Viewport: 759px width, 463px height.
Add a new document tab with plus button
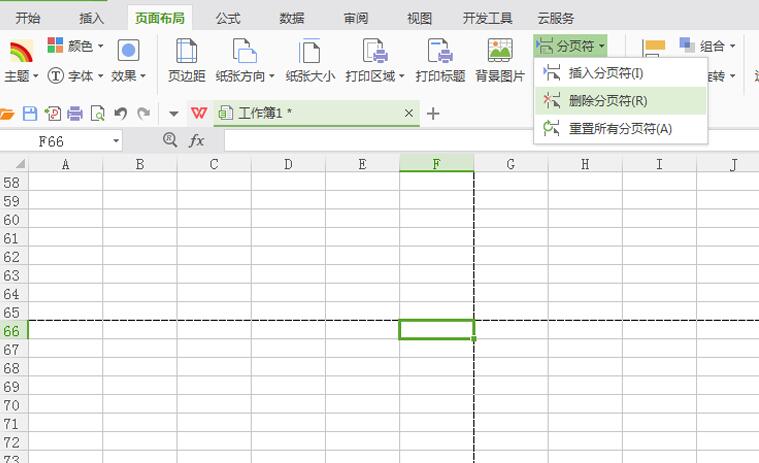coord(433,113)
